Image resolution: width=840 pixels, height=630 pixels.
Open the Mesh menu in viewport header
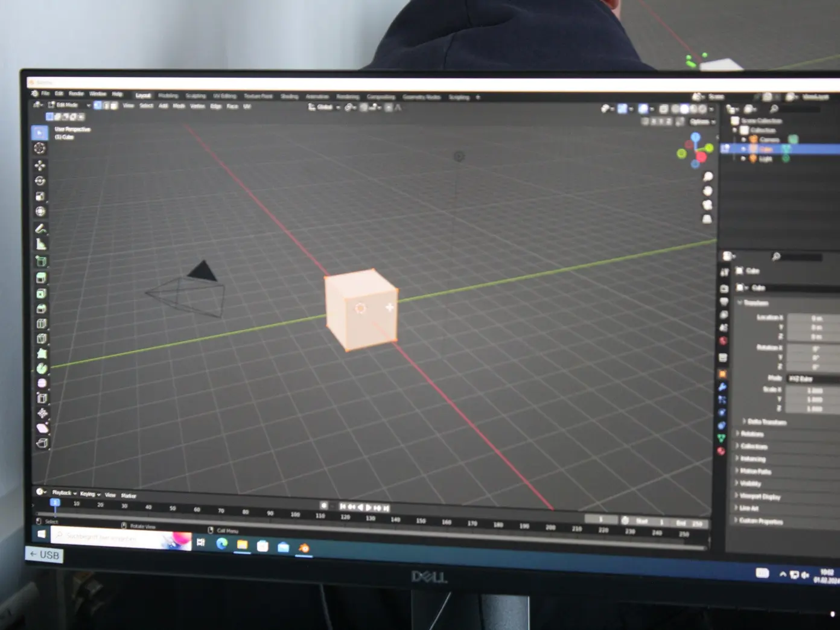click(179, 106)
